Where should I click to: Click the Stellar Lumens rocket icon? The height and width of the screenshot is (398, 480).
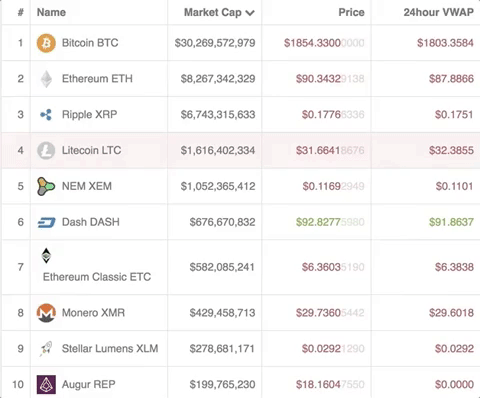[x=46, y=349]
